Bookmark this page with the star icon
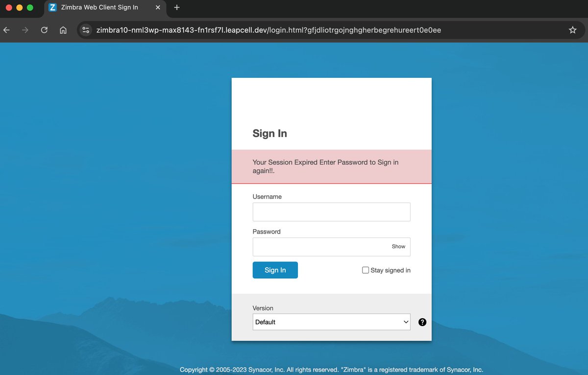This screenshot has width=588, height=375. pyautogui.click(x=572, y=30)
